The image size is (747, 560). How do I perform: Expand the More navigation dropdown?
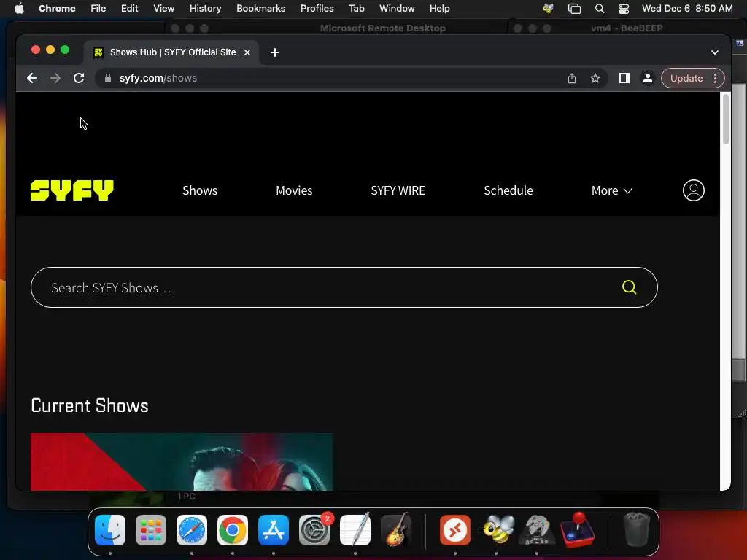pos(612,190)
